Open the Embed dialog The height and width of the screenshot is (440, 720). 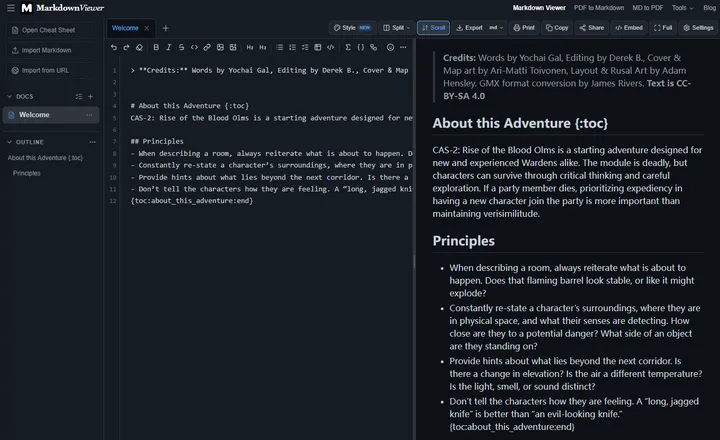[x=629, y=28]
